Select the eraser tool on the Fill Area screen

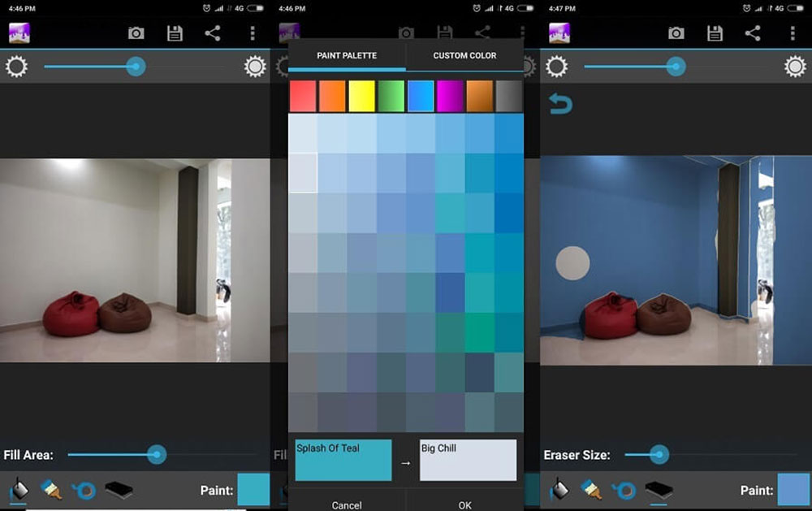click(x=119, y=489)
